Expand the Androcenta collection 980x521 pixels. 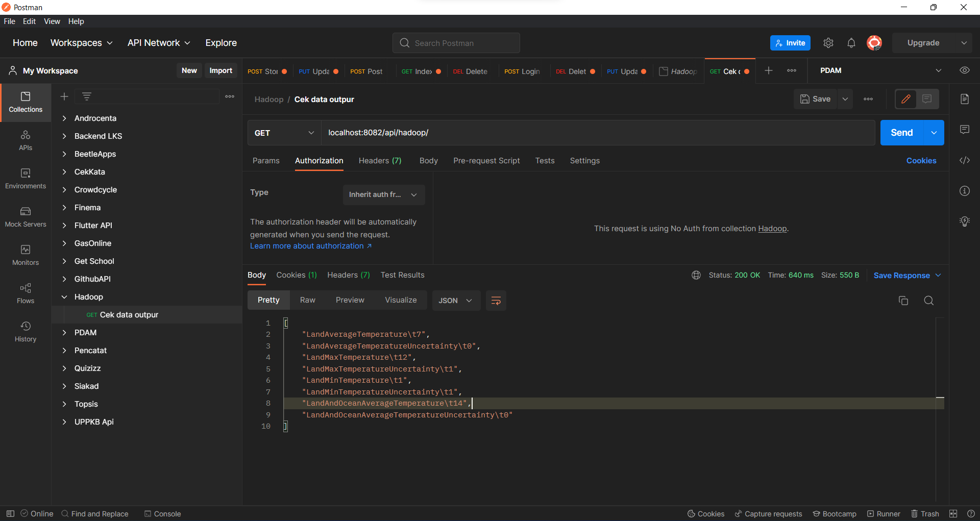(x=64, y=118)
